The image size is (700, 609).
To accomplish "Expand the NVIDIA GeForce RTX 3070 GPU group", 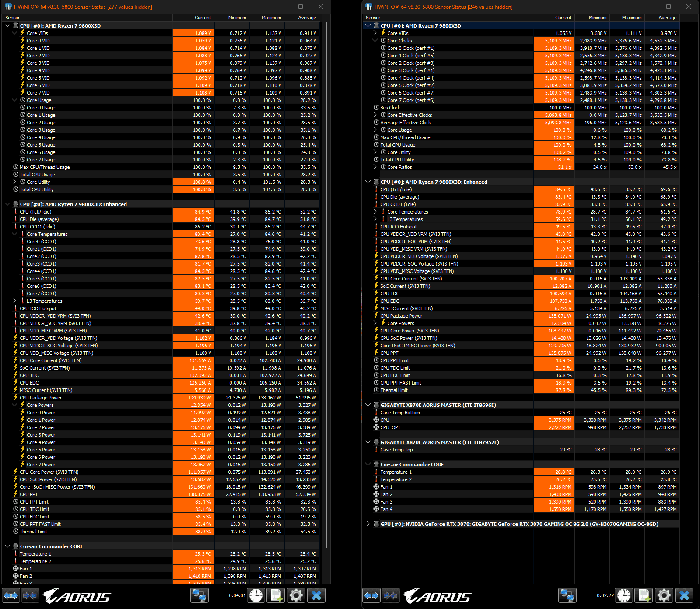I will 368,524.
